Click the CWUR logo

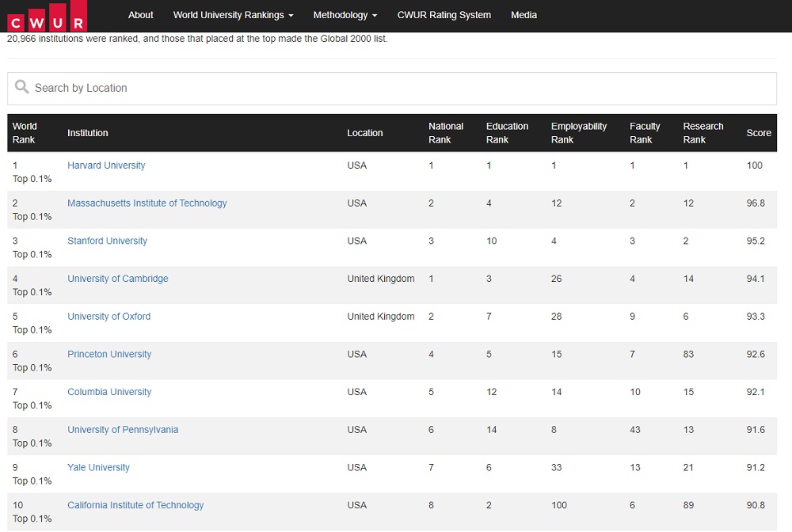(x=47, y=17)
